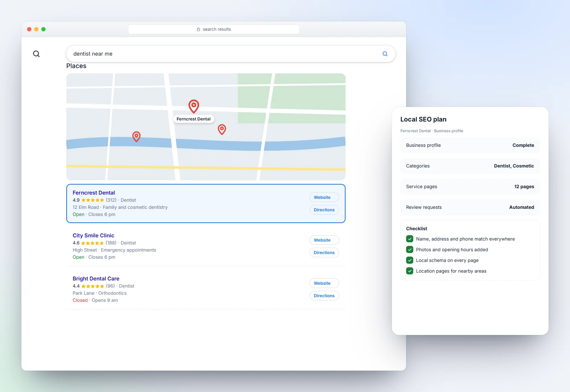Click the blue search icon inside search field
This screenshot has height=392, width=570.
[385, 54]
